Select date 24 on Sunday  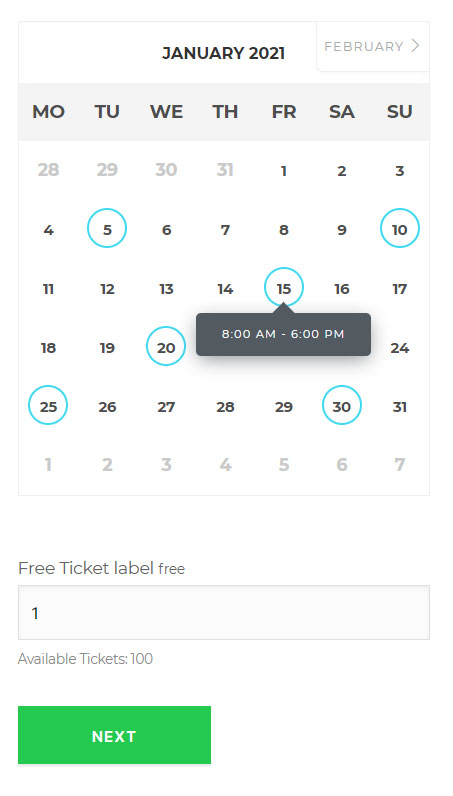tap(400, 348)
